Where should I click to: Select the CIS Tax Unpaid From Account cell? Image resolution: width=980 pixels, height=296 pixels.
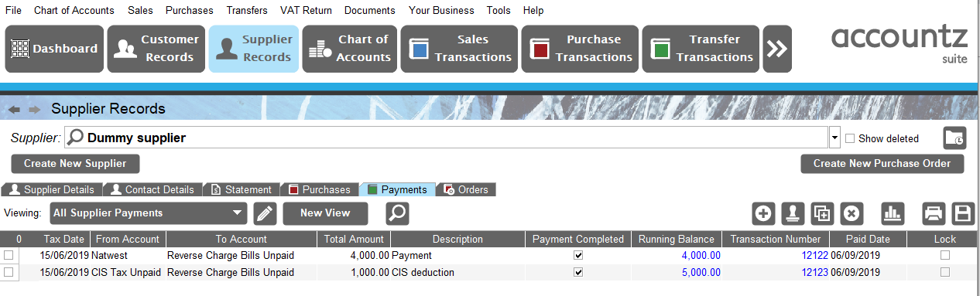click(x=126, y=272)
